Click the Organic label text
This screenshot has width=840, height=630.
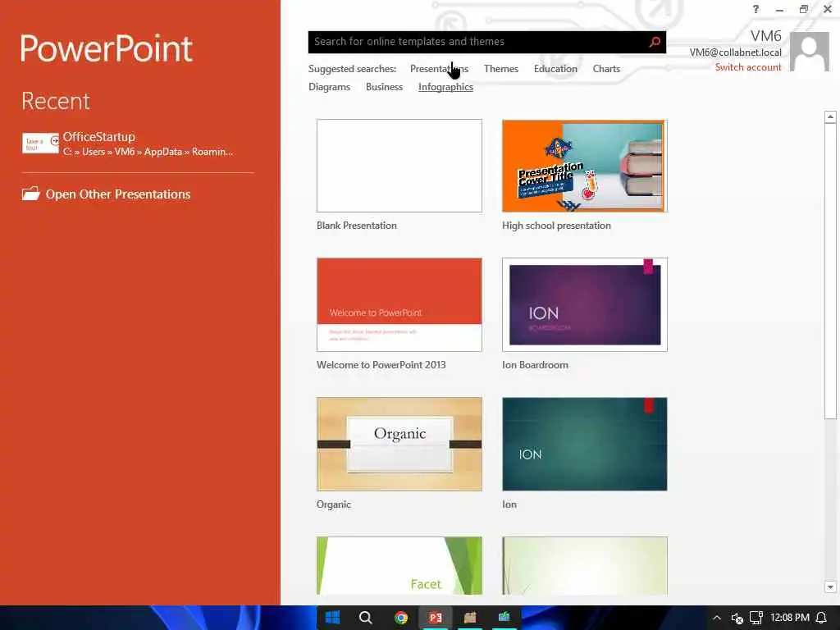[x=333, y=504]
